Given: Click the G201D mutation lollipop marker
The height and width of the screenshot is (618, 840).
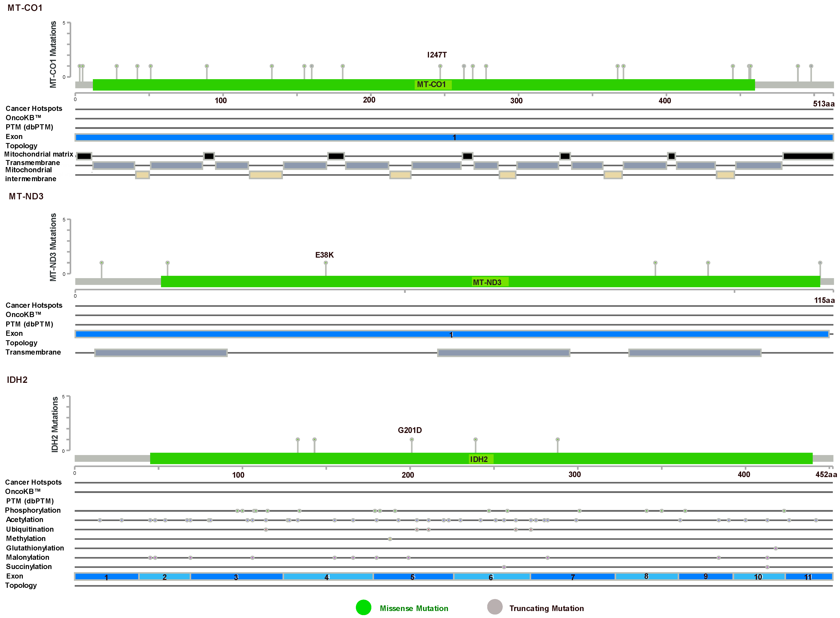Looking at the screenshot, I should (x=412, y=440).
